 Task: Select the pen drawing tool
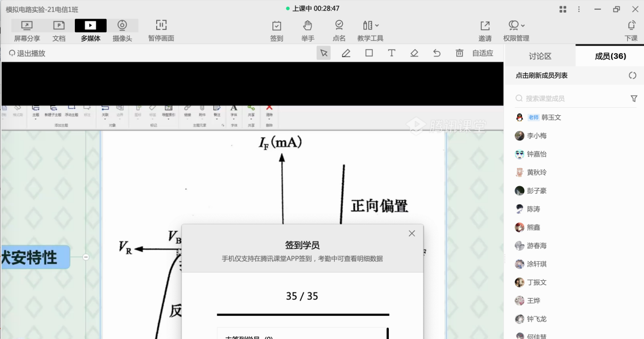346,53
